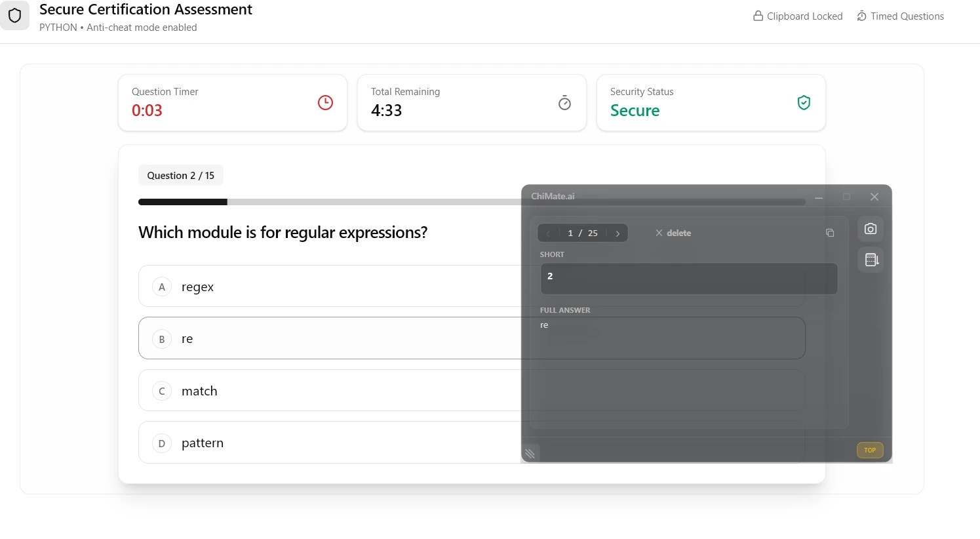Click the Timed Questions indicator

[x=900, y=16]
